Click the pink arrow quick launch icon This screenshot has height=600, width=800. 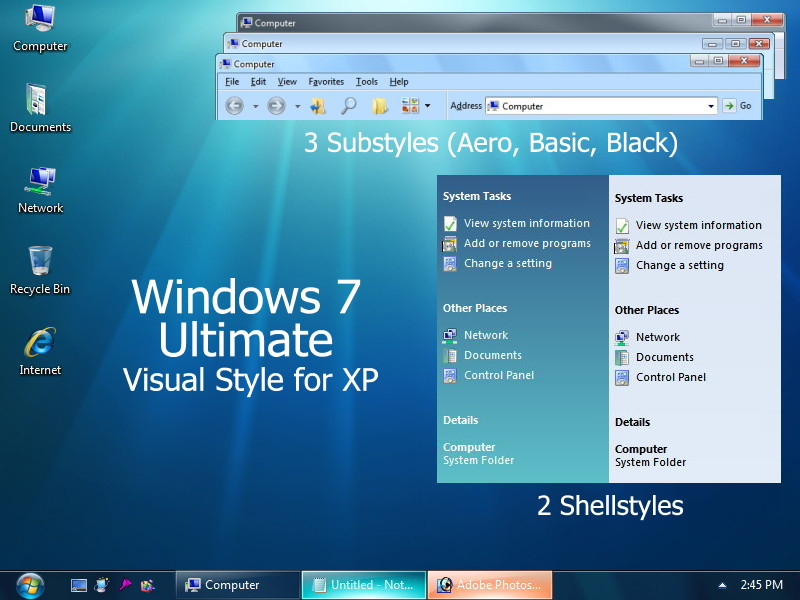tap(125, 585)
